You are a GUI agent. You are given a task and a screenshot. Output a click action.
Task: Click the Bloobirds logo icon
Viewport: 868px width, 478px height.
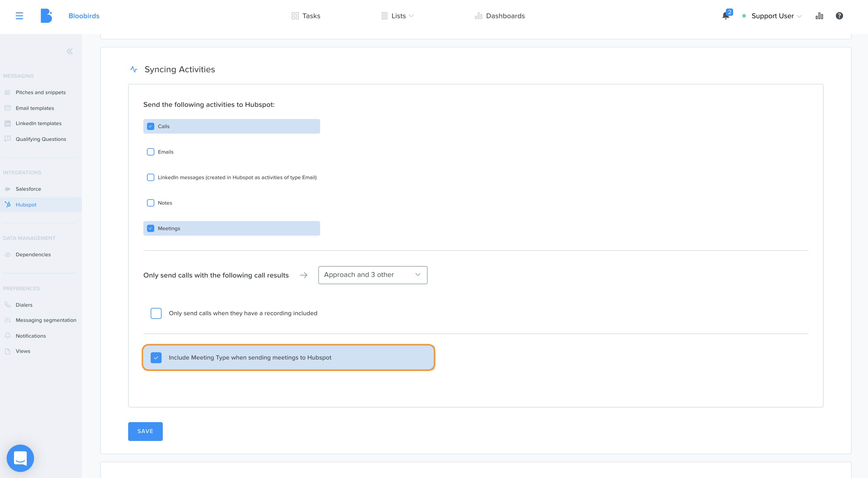46,16
